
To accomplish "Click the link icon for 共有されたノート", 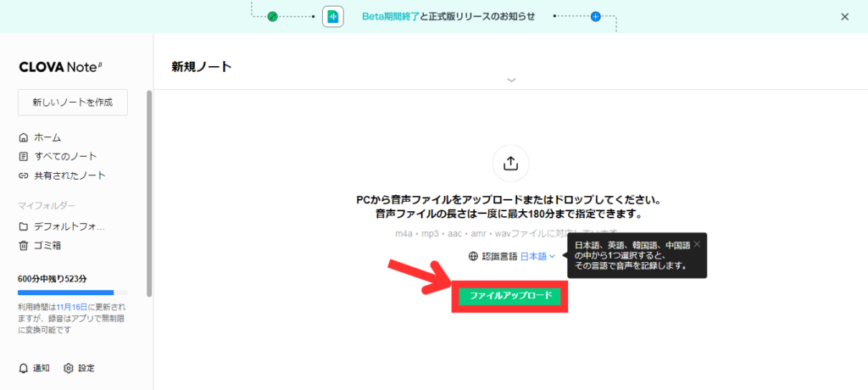I will (24, 175).
